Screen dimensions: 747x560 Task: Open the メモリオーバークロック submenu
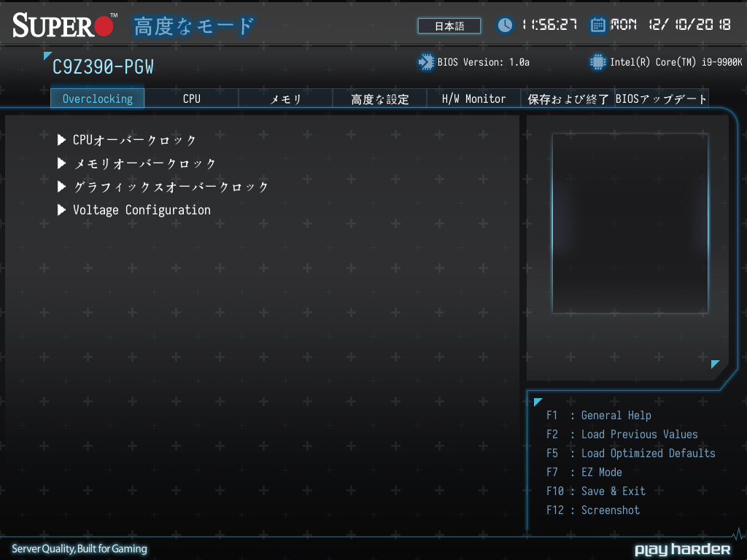(x=144, y=163)
